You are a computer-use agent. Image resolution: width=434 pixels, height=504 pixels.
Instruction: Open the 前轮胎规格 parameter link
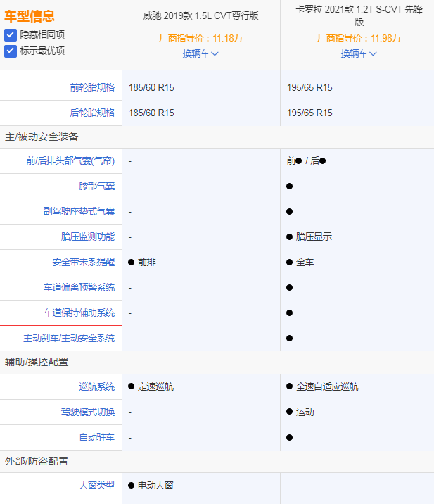click(x=92, y=87)
